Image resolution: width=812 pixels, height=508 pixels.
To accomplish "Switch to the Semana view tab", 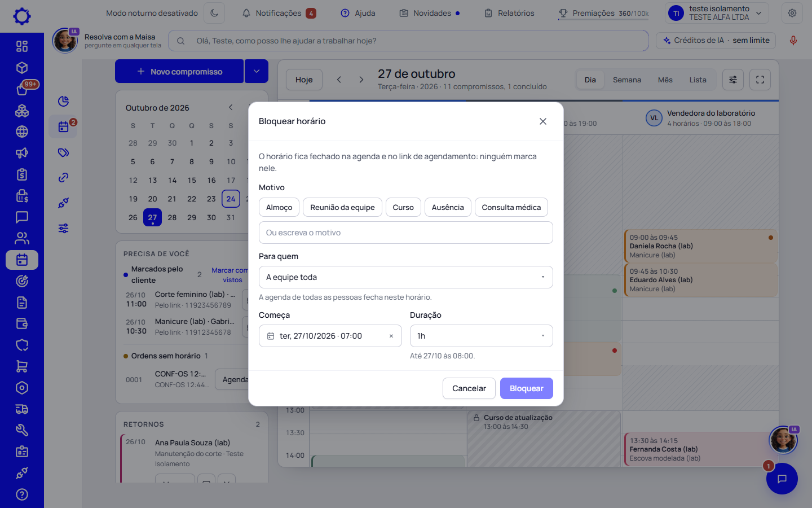I will [x=627, y=80].
